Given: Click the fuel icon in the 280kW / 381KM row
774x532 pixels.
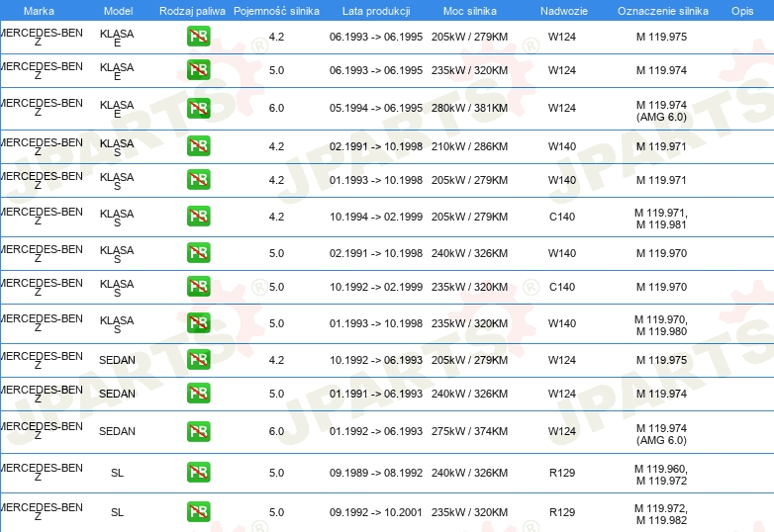Looking at the screenshot, I should tap(198, 108).
